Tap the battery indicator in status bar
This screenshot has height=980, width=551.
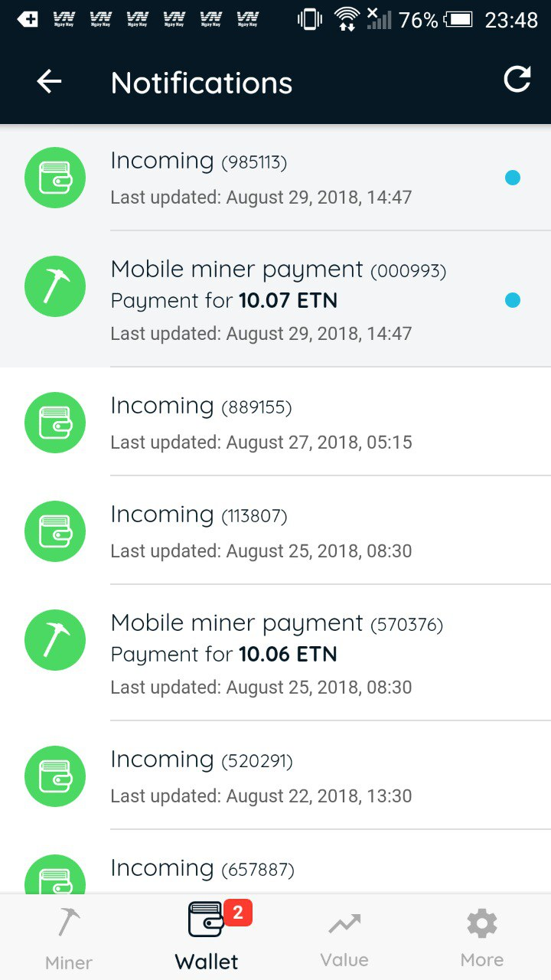(x=459, y=19)
